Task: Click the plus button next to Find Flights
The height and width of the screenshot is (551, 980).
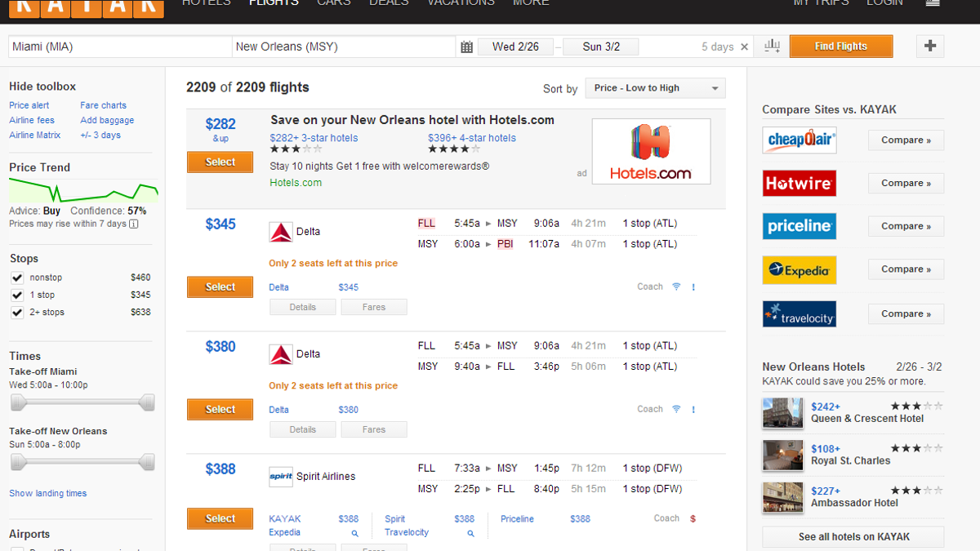Action: pyautogui.click(x=930, y=47)
